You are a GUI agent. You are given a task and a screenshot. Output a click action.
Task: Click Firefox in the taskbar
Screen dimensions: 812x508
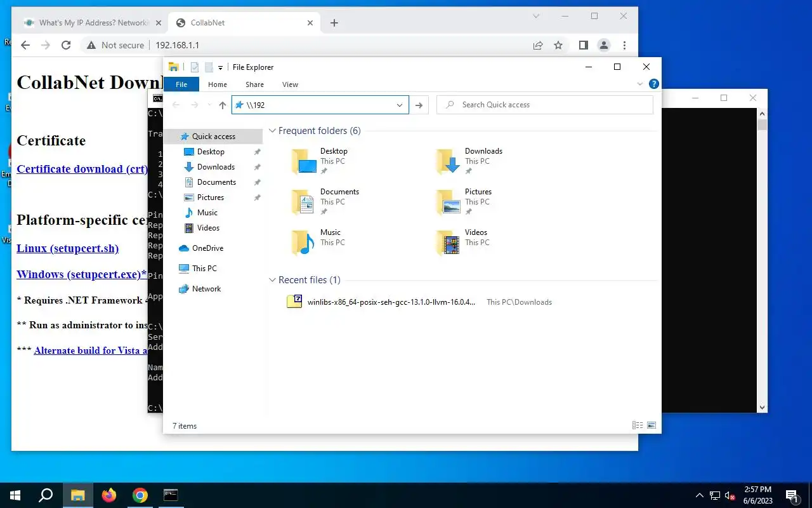(x=109, y=495)
